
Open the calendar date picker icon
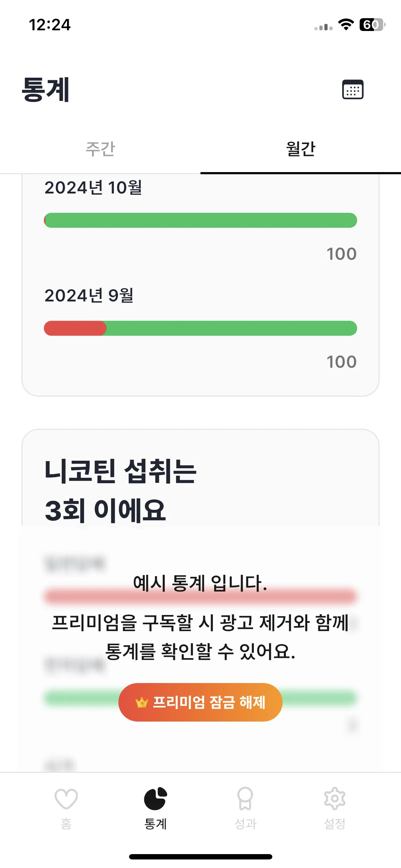coord(353,89)
